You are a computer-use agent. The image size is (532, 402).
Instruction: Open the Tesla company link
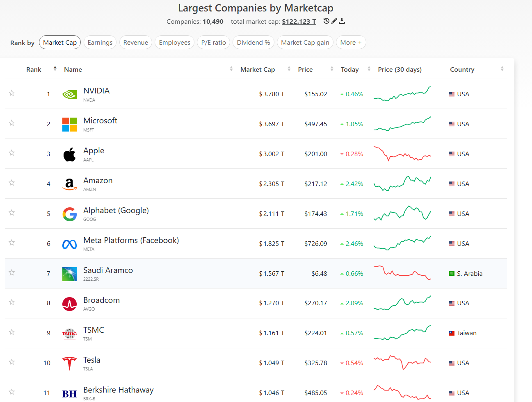click(92, 360)
